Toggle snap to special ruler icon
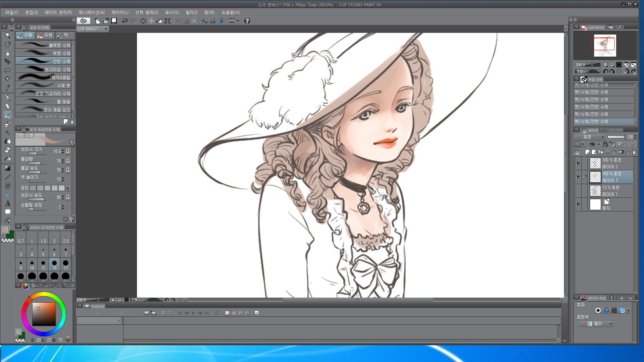The width and height of the screenshot is (644, 362). pyautogui.click(x=213, y=21)
